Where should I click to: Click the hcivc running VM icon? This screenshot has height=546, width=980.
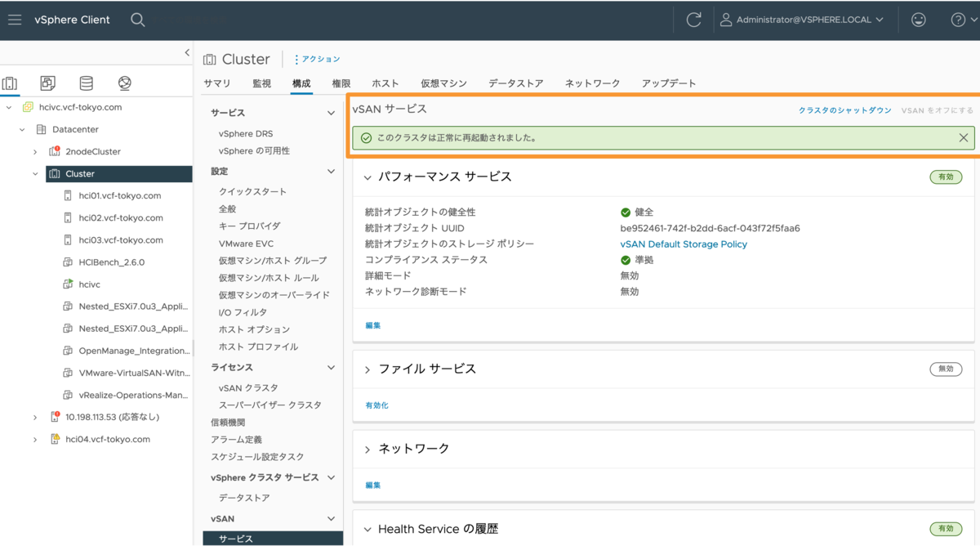68,284
